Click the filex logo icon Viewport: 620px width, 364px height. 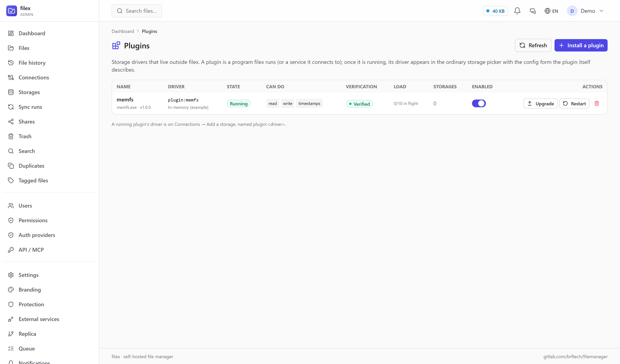click(x=12, y=11)
